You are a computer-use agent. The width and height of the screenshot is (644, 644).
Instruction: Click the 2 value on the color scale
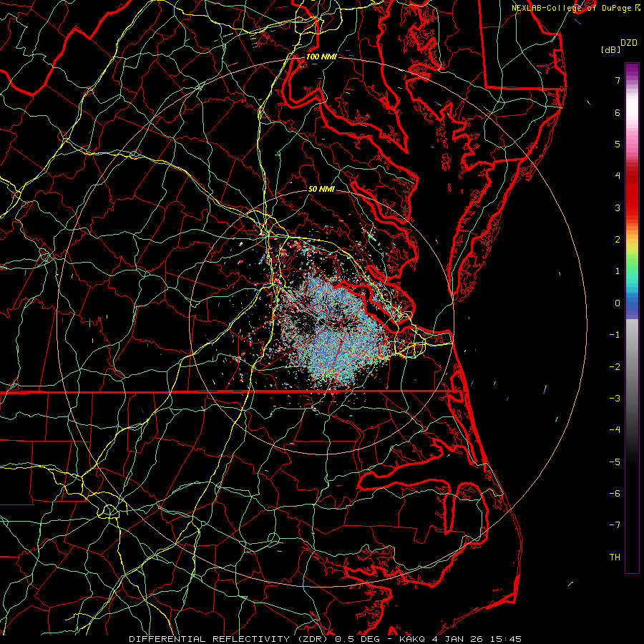click(618, 240)
